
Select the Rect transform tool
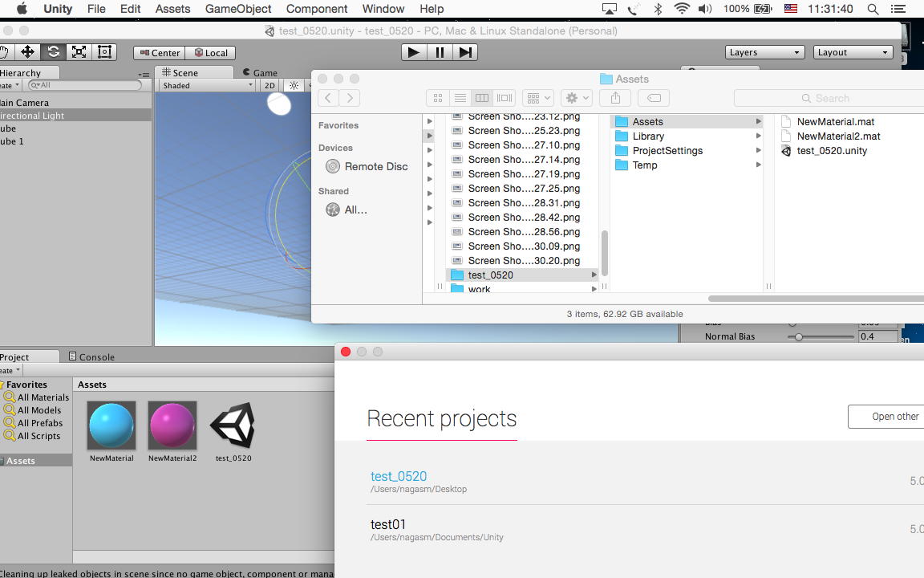[104, 52]
